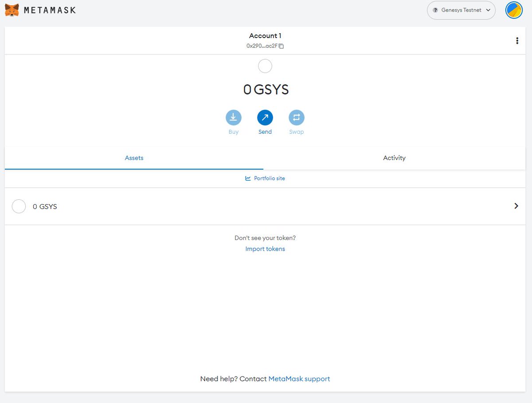Click the Buy download icon button
Screen dimensions: 532x403
click(x=234, y=118)
